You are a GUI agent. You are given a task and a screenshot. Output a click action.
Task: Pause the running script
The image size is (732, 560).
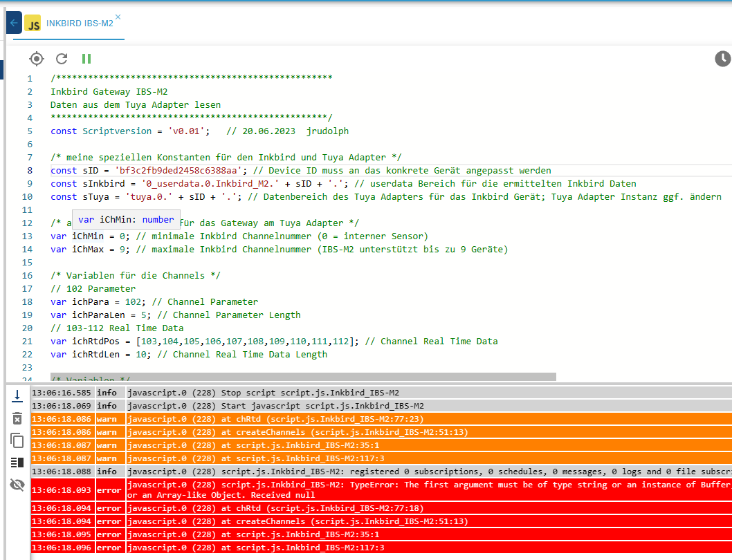[86, 59]
